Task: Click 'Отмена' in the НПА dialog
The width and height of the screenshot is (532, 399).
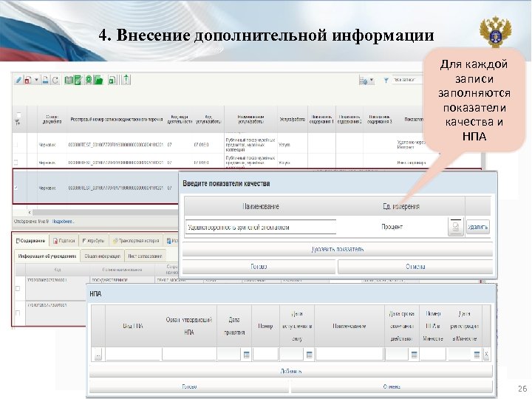Action: click(x=392, y=386)
